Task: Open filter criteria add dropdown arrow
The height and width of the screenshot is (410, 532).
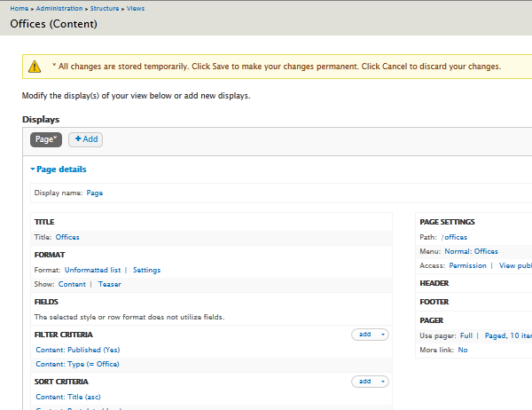Action: [383, 335]
